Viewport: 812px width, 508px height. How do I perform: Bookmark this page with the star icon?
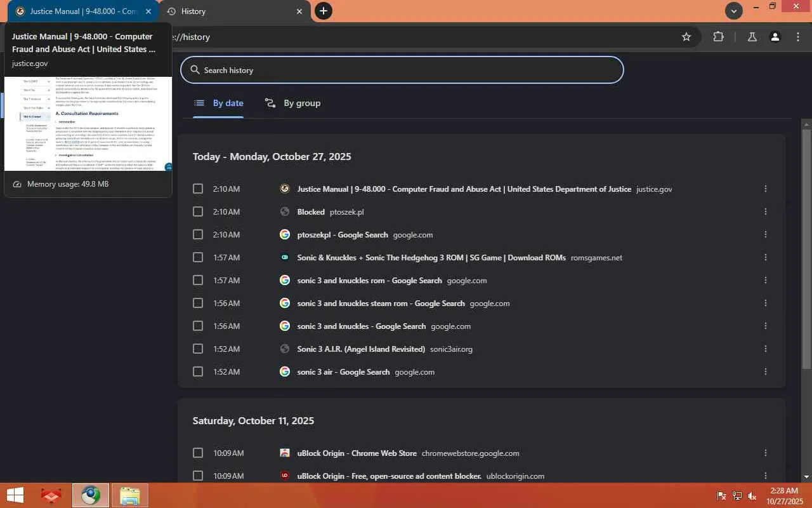pos(686,37)
